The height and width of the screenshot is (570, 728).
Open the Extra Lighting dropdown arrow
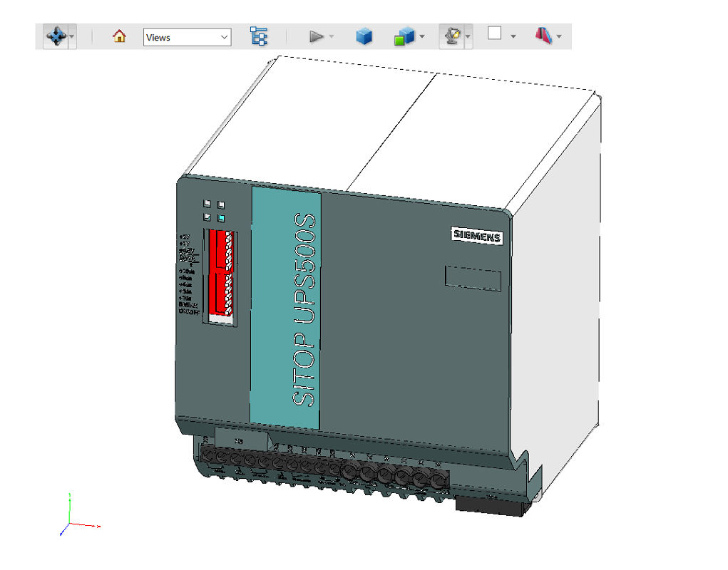[x=468, y=37]
